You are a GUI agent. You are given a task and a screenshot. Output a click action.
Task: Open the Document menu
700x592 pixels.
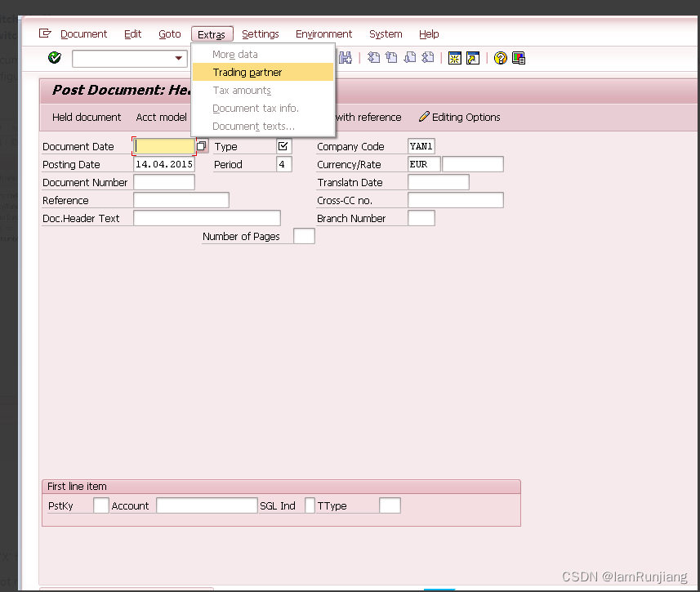(x=83, y=34)
